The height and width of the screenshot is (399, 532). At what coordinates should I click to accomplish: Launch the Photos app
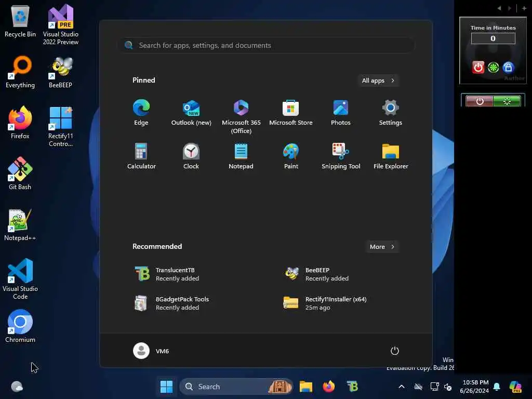(341, 113)
